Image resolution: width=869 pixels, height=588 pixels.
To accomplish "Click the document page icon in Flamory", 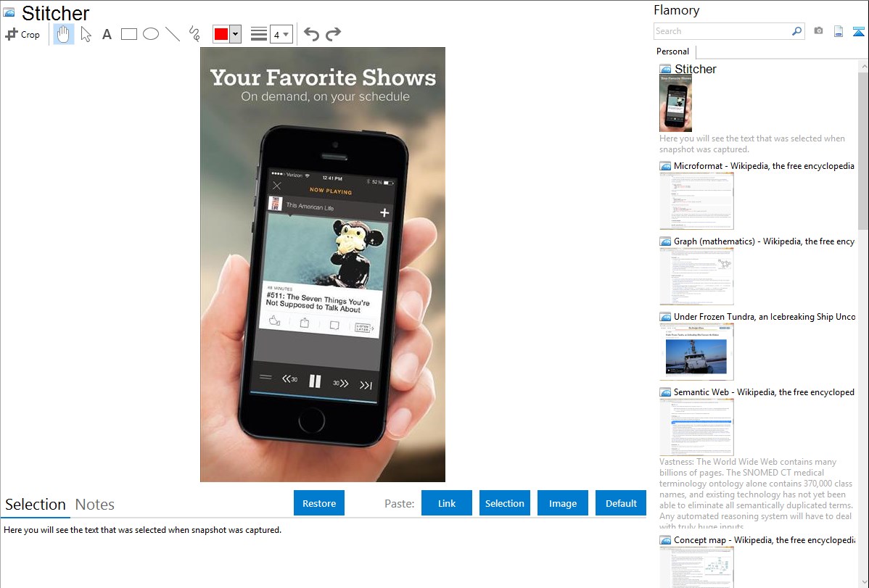I will click(839, 31).
